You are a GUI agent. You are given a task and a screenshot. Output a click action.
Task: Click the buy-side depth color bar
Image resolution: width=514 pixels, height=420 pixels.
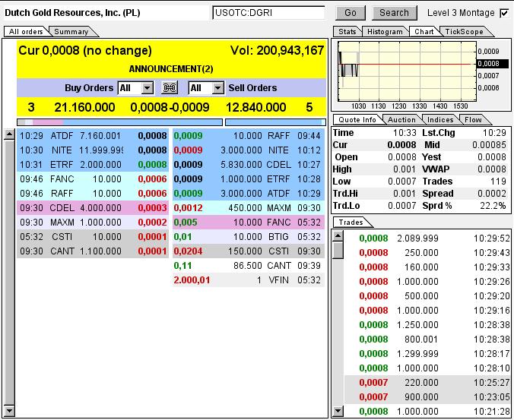pyautogui.click(x=119, y=122)
